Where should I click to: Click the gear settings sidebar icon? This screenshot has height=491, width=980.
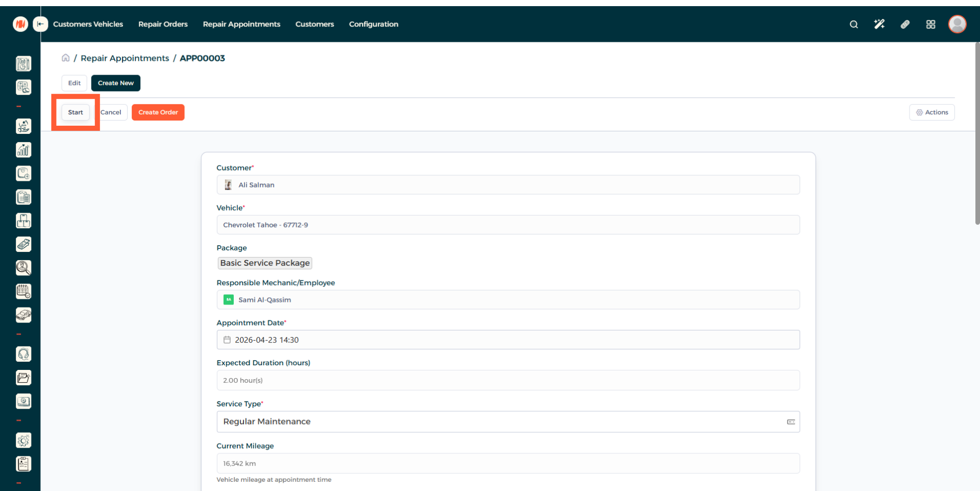click(23, 440)
